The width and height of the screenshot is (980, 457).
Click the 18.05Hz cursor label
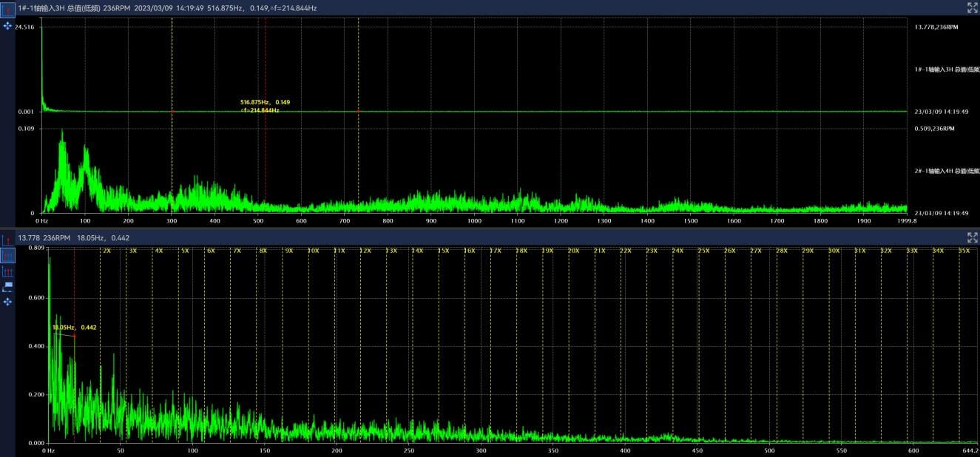(74, 327)
